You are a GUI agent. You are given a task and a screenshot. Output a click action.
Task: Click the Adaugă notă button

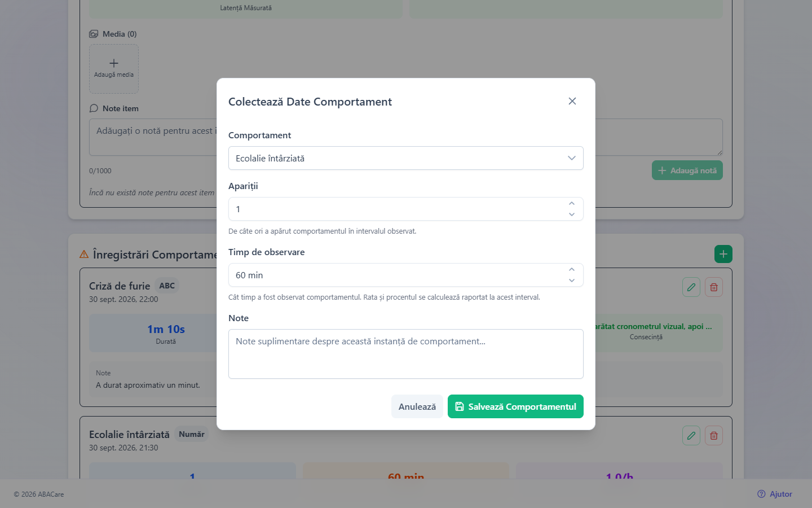point(687,170)
